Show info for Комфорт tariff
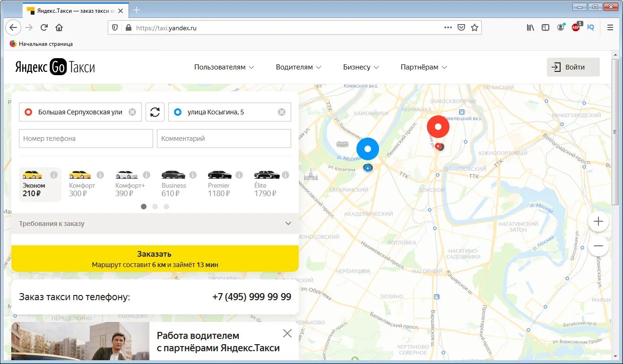Screen dimensions: 623x364 (x=100, y=175)
